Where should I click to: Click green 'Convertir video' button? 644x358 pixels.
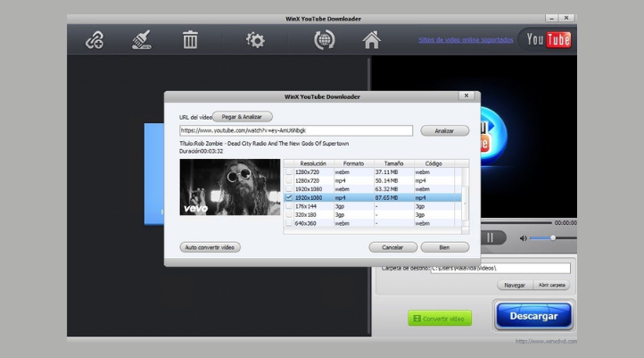(440, 318)
